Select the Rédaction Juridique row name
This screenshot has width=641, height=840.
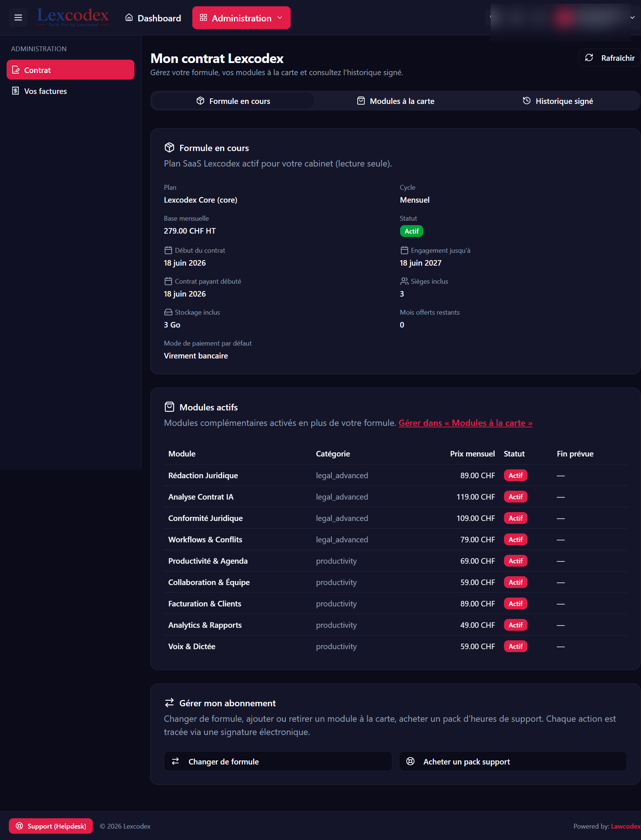click(x=203, y=475)
